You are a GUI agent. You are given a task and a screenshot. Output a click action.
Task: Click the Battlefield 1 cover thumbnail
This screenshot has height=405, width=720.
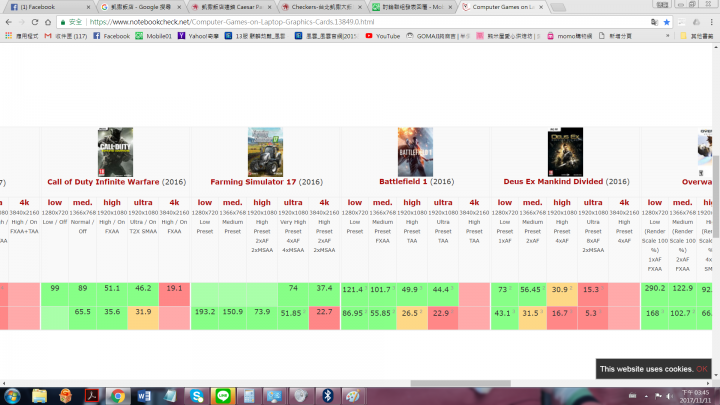click(415, 152)
